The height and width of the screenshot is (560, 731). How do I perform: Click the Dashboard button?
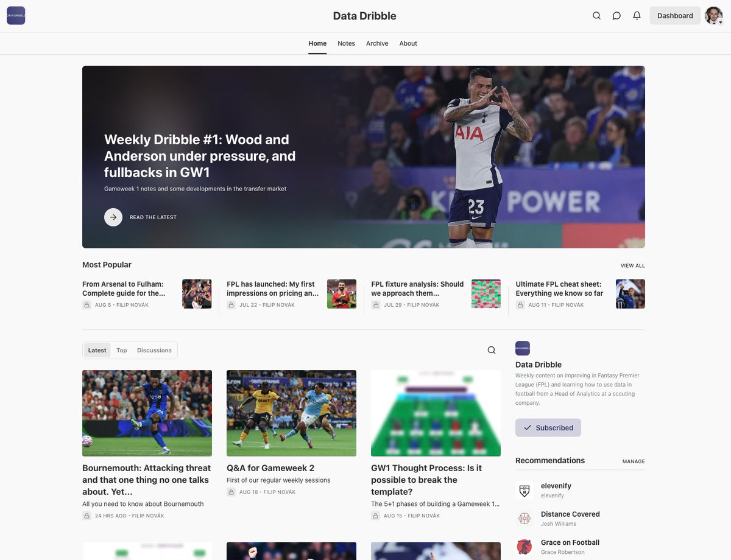675,16
